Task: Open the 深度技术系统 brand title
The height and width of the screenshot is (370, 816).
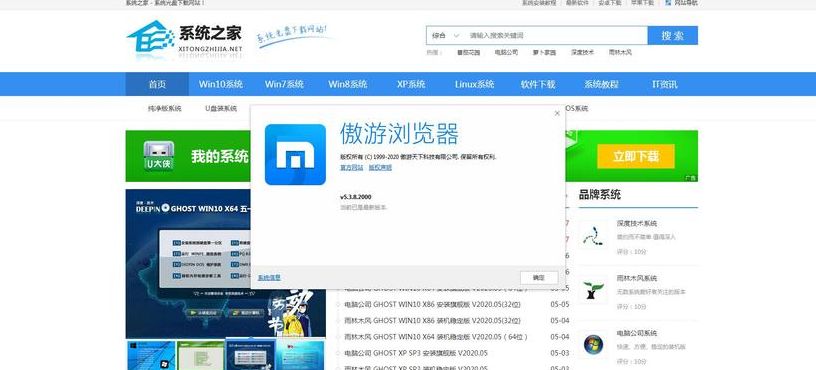Action: point(637,223)
